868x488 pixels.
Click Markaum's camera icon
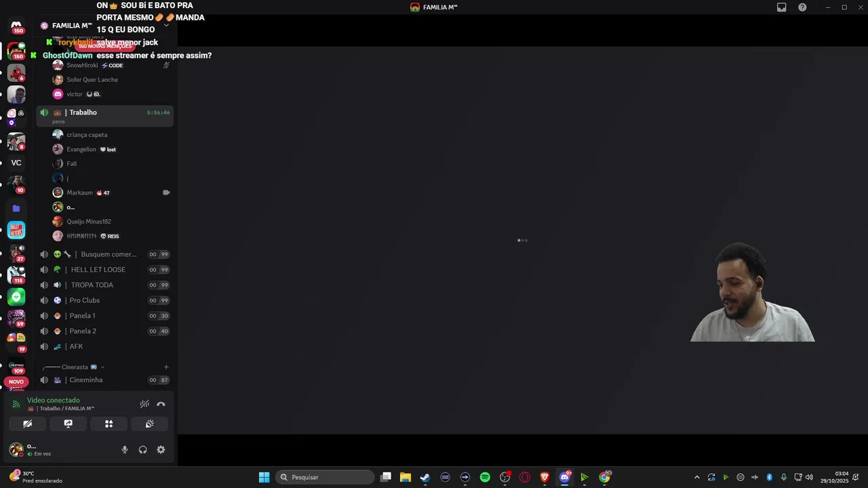point(166,192)
